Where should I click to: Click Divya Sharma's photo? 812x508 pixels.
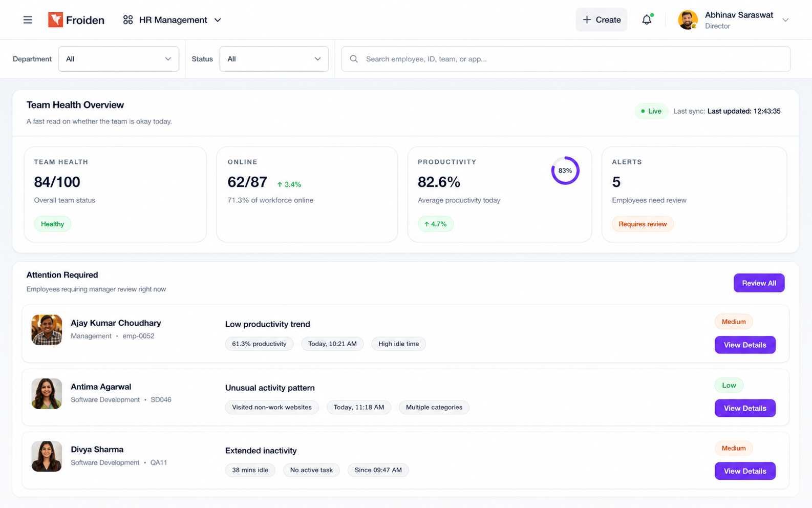point(47,456)
